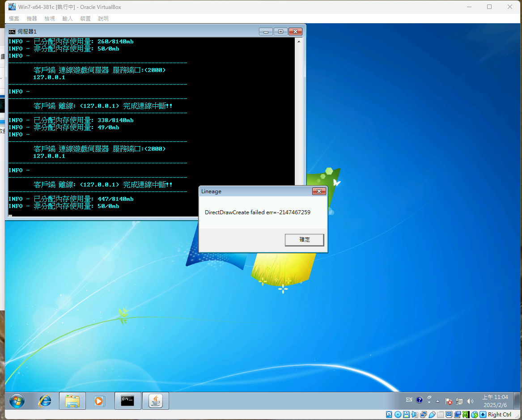The width and height of the screenshot is (522, 420).
Task: Click VirtualBox display indicator
Action: [x=449, y=415]
